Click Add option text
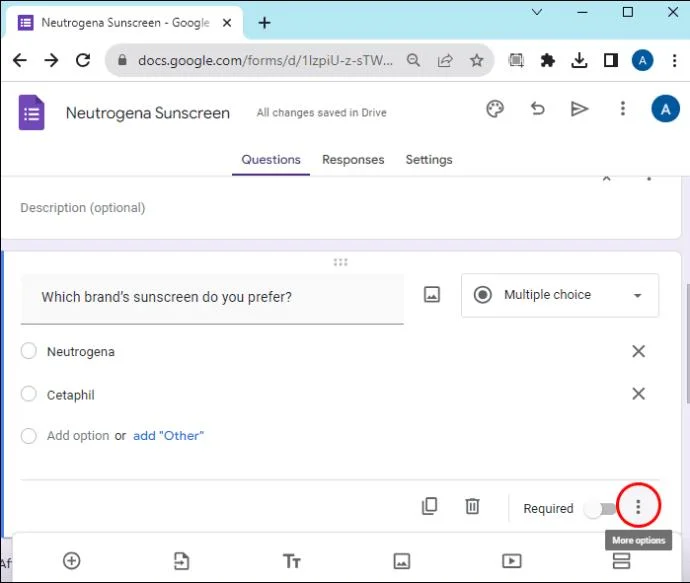Image resolution: width=690 pixels, height=583 pixels. pyautogui.click(x=78, y=436)
